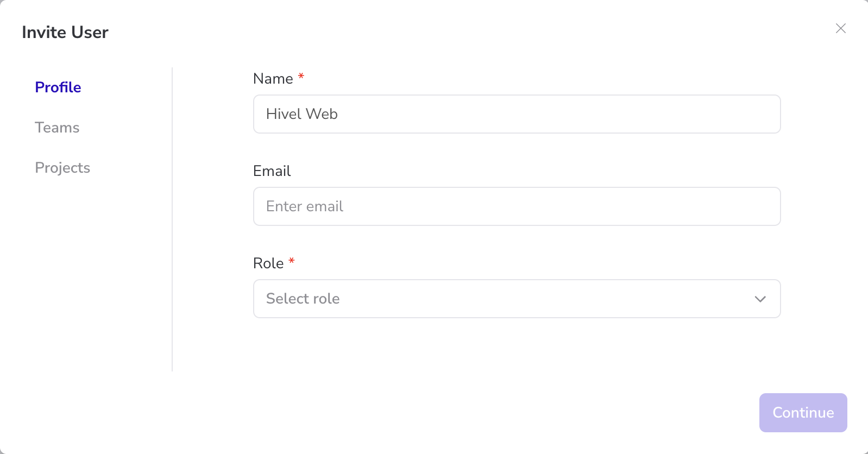Screen dimensions: 868x454
Task: Go to the Projects section
Action: click(62, 168)
